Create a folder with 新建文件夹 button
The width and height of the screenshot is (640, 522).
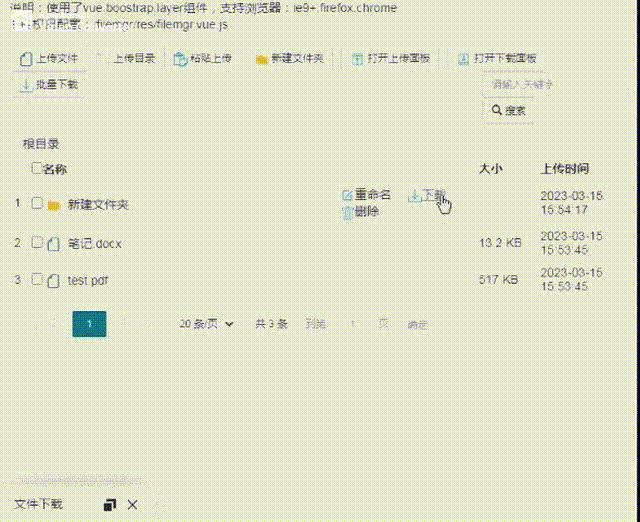point(290,59)
